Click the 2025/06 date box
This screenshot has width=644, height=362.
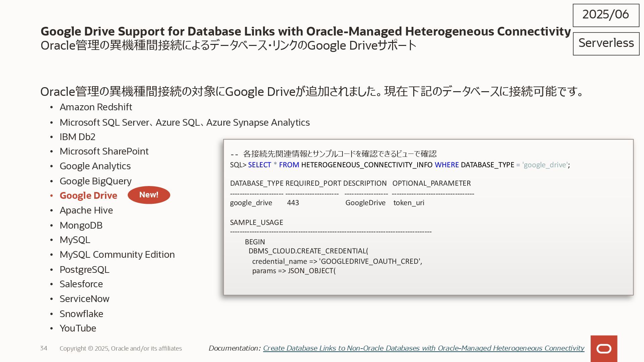pos(606,15)
